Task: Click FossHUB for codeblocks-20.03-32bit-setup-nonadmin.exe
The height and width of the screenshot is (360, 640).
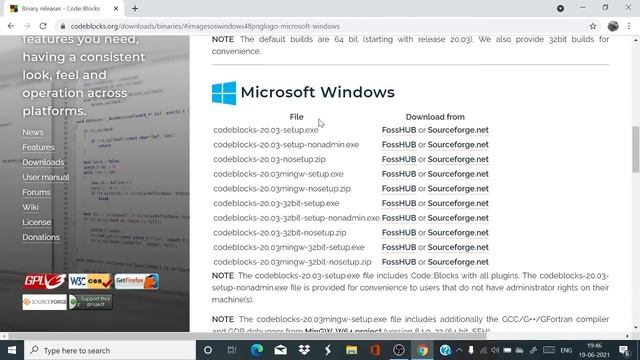Action: [399, 218]
